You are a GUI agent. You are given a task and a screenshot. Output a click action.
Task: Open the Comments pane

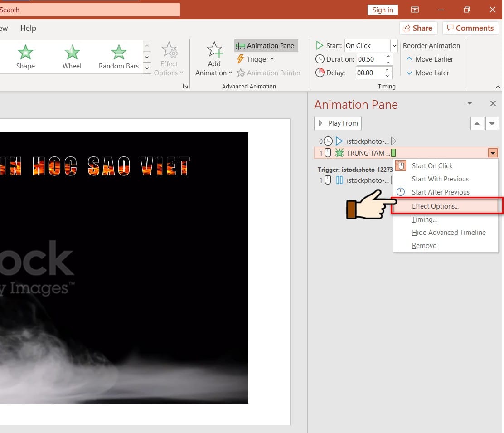(470, 28)
